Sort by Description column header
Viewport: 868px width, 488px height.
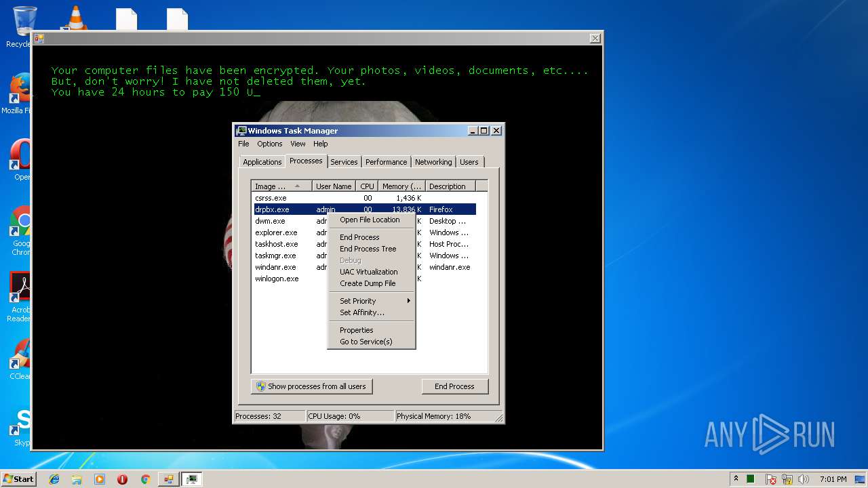pyautogui.click(x=450, y=186)
